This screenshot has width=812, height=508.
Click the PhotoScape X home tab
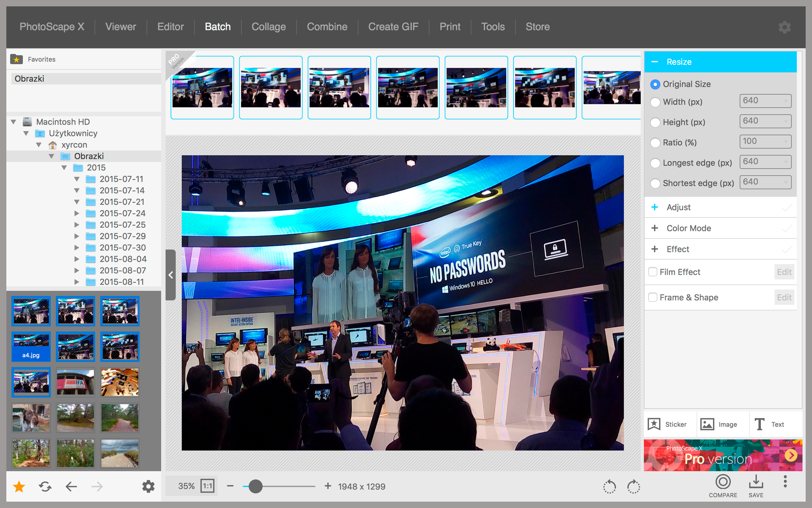52,27
